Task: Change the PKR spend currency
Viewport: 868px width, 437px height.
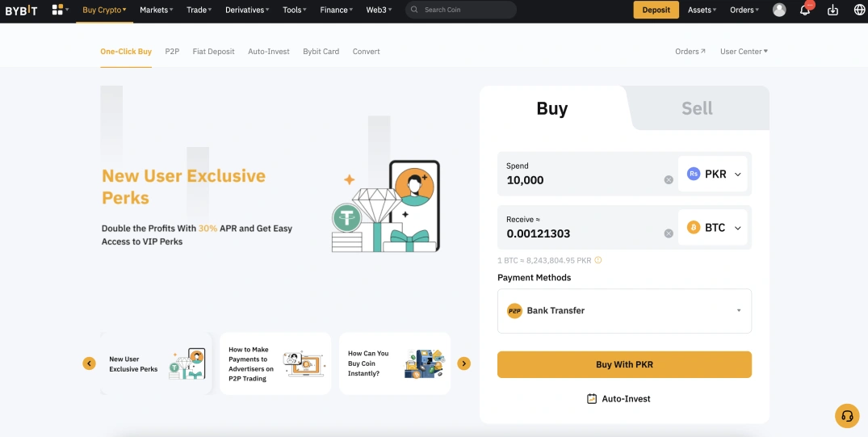Action: 712,174
